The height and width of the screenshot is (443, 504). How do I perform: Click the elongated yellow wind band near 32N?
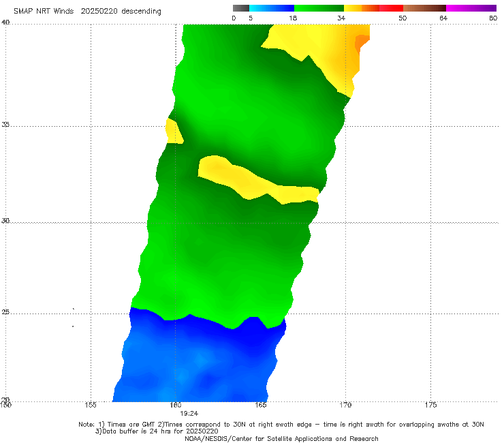(x=257, y=180)
